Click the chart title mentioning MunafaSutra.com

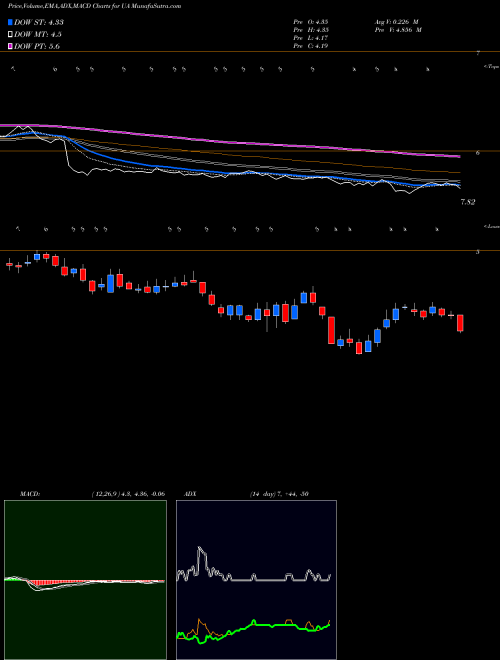[x=95, y=6]
